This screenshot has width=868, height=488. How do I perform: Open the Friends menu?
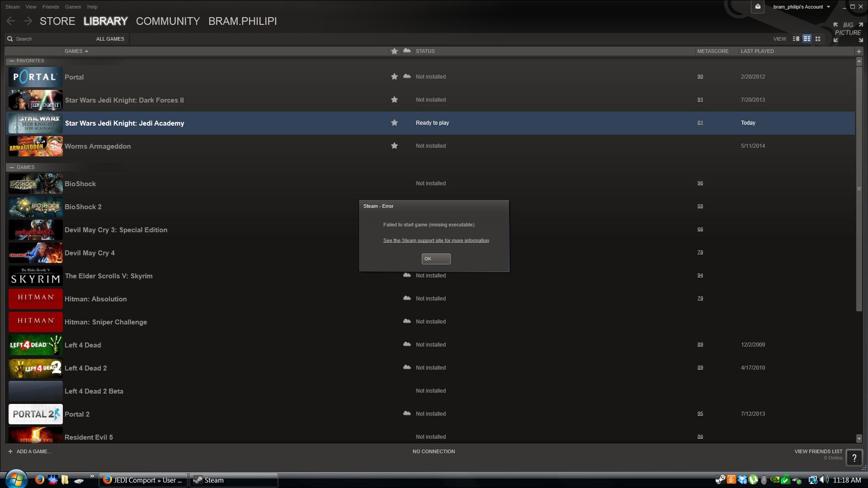(x=50, y=7)
